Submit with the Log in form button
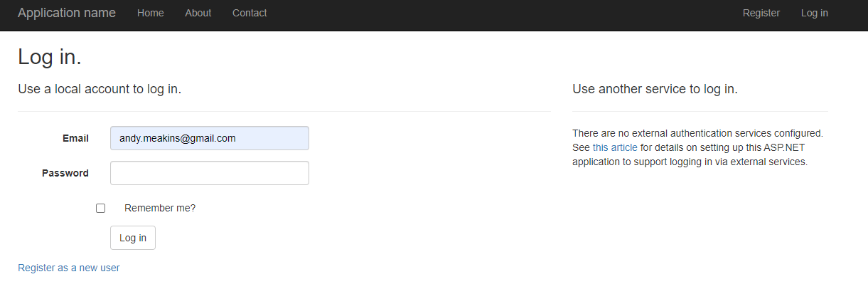This screenshot has width=868, height=294. click(133, 238)
